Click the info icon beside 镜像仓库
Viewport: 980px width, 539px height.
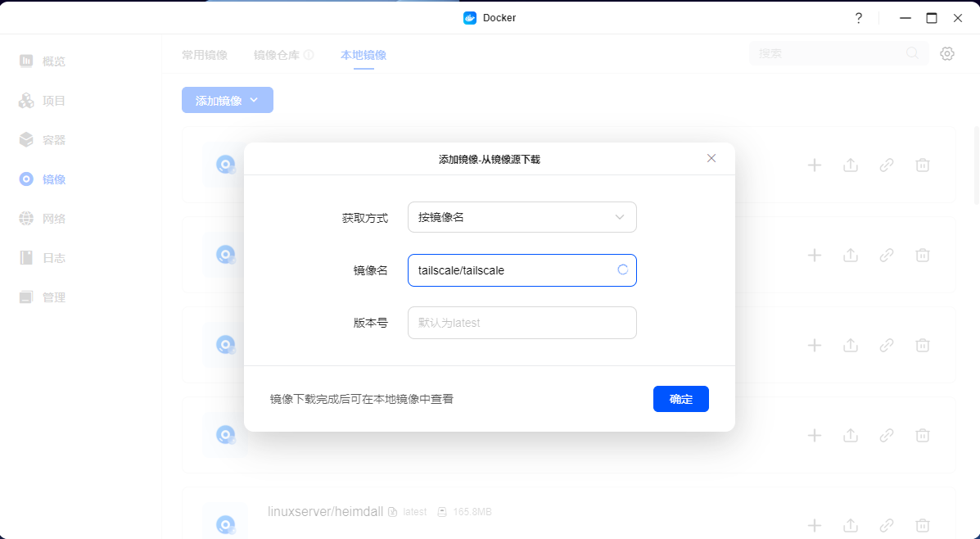(309, 55)
